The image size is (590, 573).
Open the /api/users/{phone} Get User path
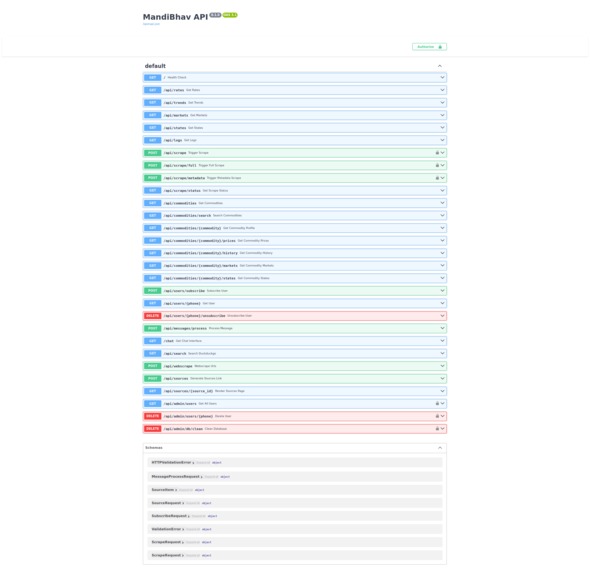182,303
